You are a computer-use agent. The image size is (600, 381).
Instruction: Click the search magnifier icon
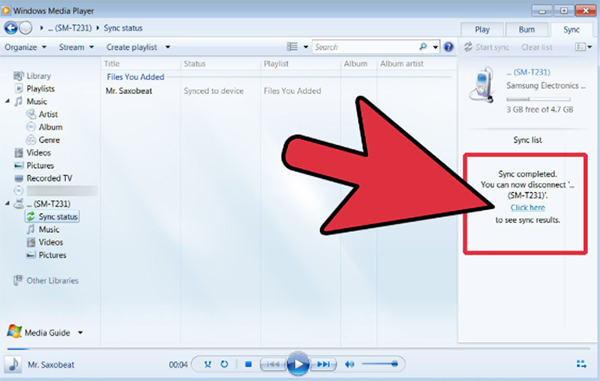(x=423, y=47)
